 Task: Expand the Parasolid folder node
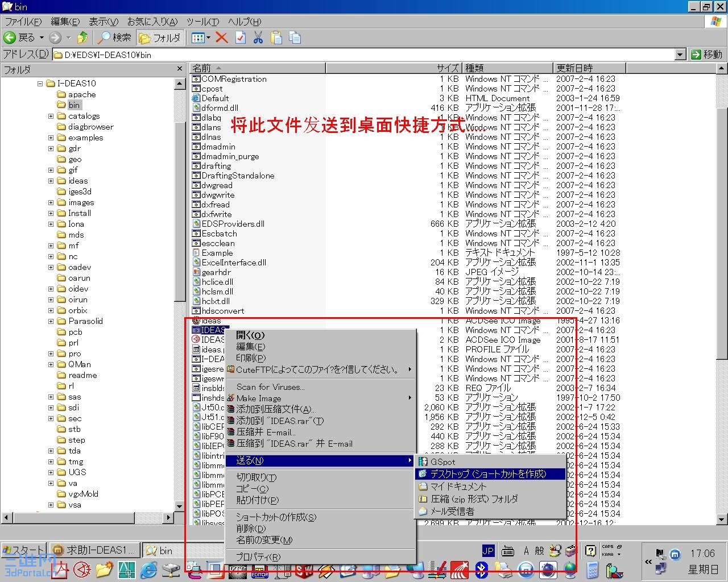tap(51, 321)
